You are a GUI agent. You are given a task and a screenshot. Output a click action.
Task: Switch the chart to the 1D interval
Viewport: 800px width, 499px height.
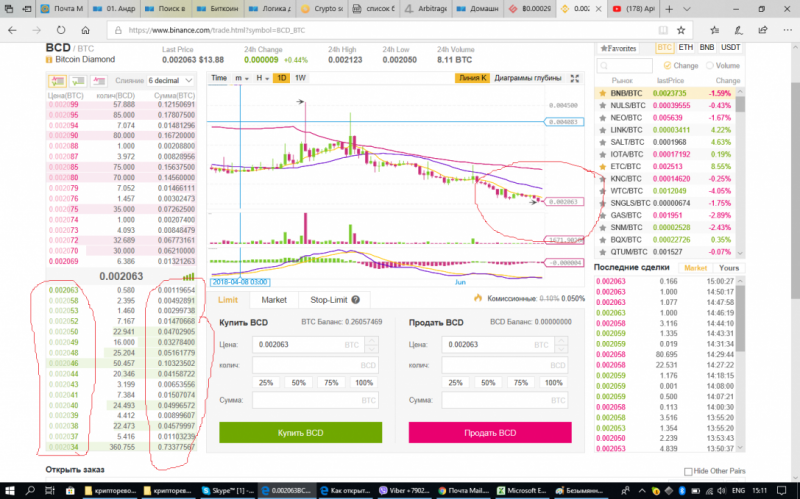coord(281,78)
